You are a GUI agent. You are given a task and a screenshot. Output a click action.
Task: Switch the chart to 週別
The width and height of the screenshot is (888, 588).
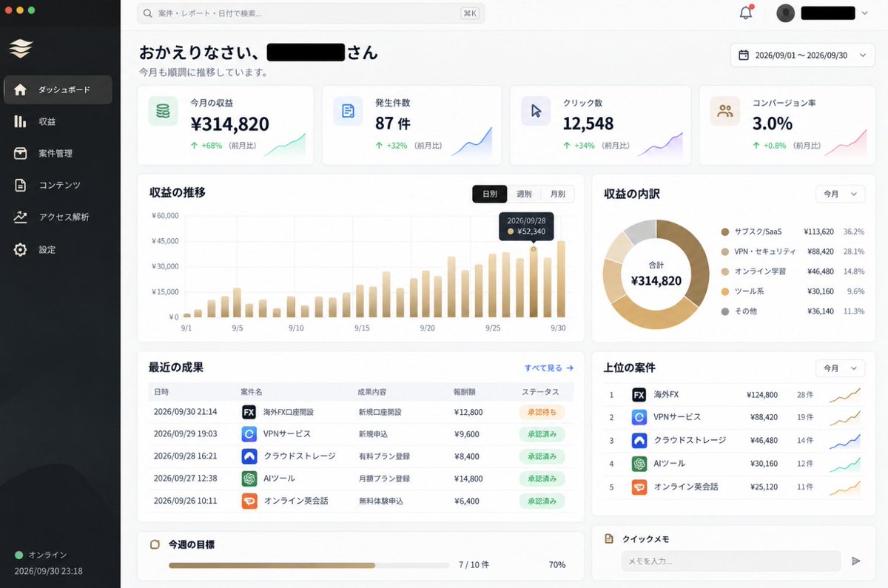[524, 194]
